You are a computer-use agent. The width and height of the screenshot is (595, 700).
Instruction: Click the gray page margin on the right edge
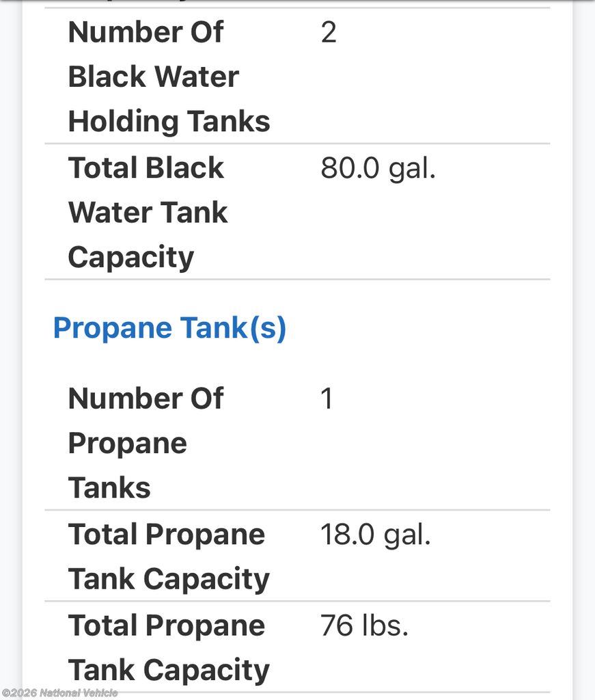584,342
